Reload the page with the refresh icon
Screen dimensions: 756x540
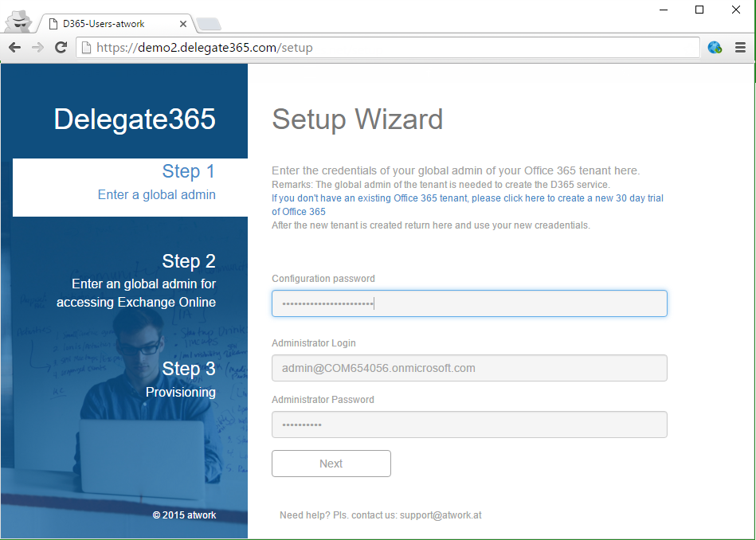tap(61, 47)
